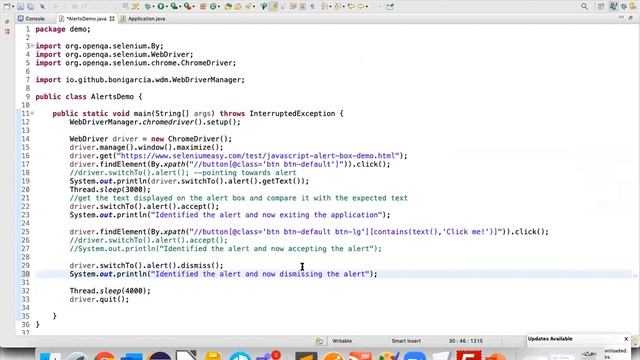Screen dimensions: 640x360
Task: Open the Forward navigation dropdown arrow
Action: [x=367, y=7]
